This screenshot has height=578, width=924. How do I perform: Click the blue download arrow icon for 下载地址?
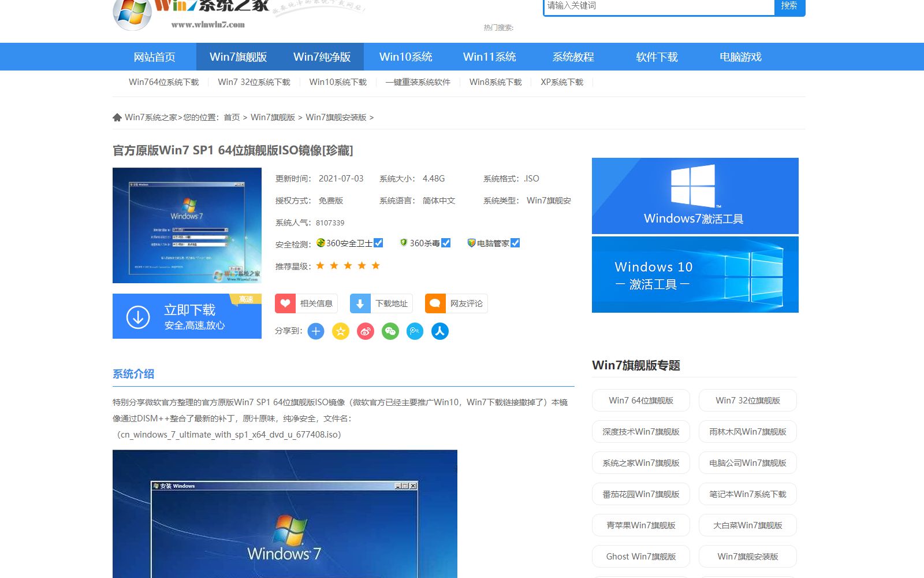pos(360,303)
